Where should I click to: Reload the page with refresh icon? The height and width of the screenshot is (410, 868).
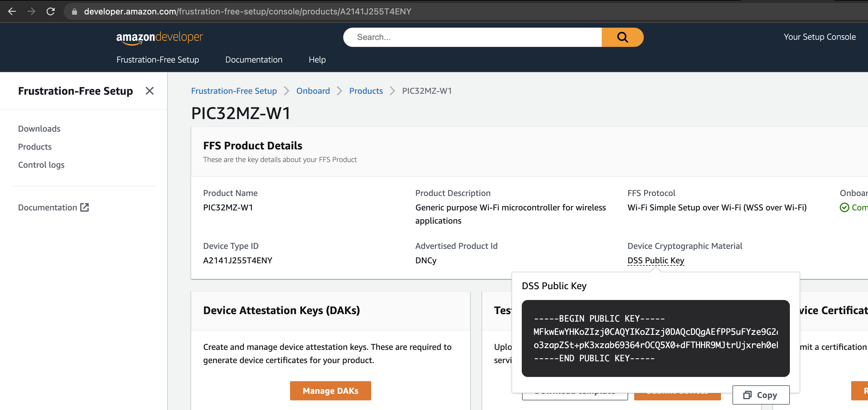(50, 11)
